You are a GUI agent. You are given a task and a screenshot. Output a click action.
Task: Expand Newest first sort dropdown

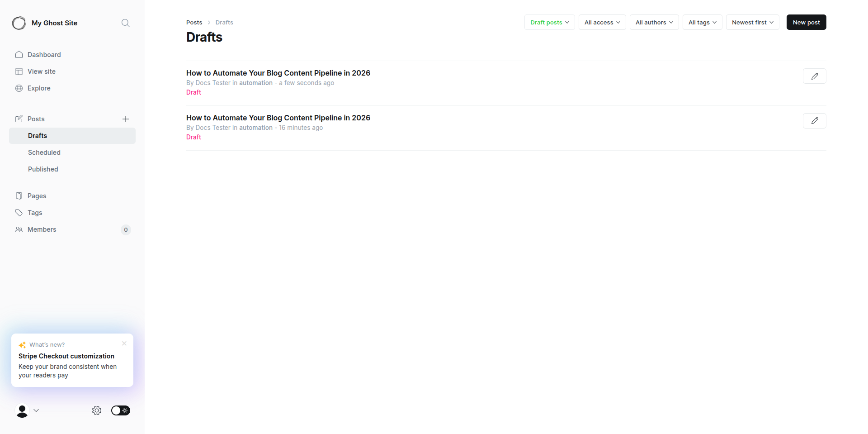pos(753,22)
